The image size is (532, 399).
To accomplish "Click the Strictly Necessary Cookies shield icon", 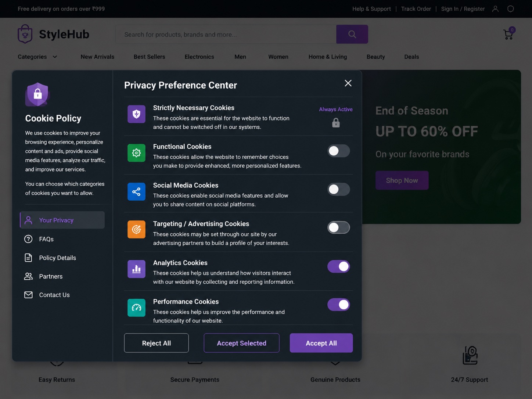I will (136, 114).
